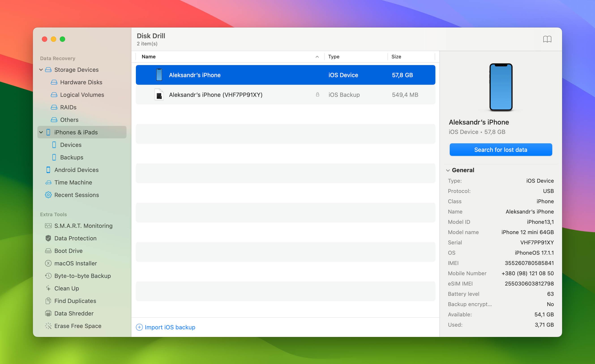Click the model name iPhone 12 mini 64GB
This screenshot has height=364, width=595.
[527, 232]
